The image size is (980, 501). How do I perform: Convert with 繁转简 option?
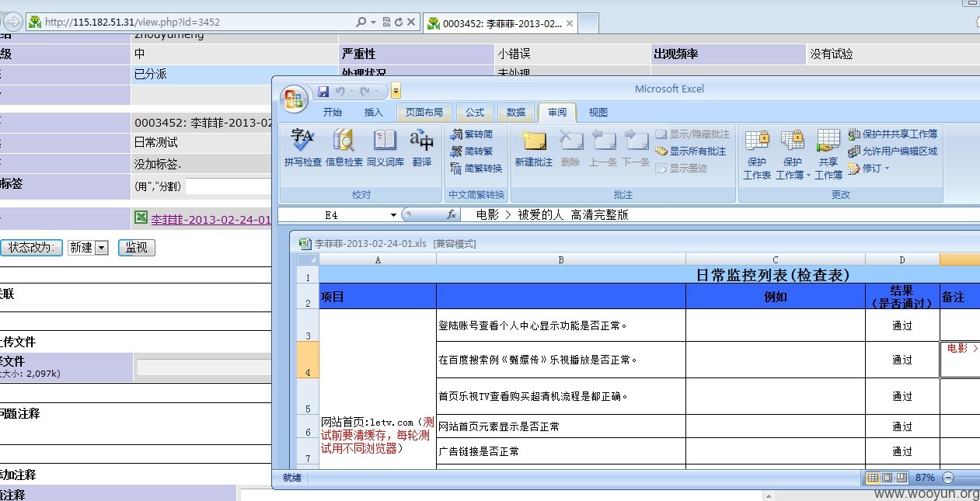472,134
